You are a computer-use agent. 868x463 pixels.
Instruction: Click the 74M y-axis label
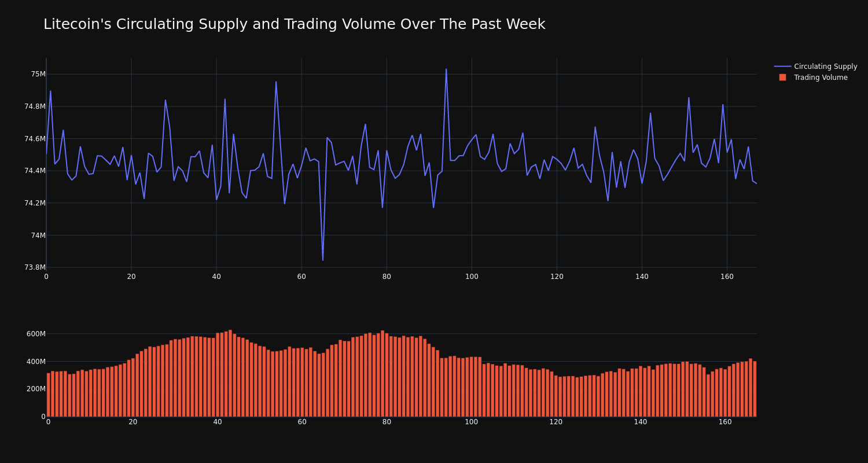pos(38,235)
